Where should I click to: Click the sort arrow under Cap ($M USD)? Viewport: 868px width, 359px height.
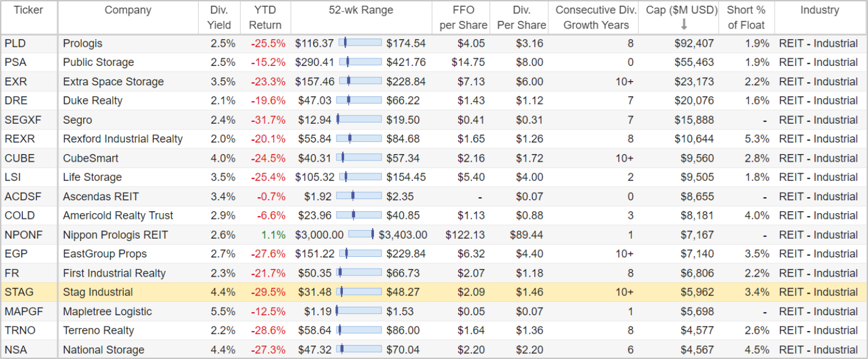[x=684, y=25]
